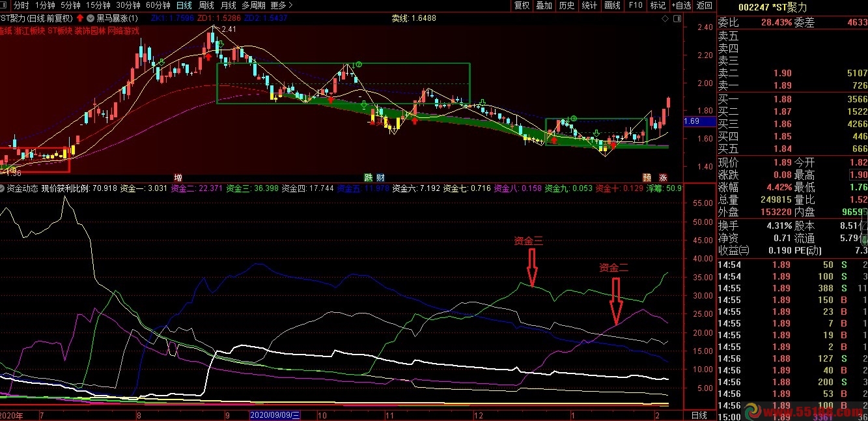Click the 买一 price 1.88

coord(783,100)
